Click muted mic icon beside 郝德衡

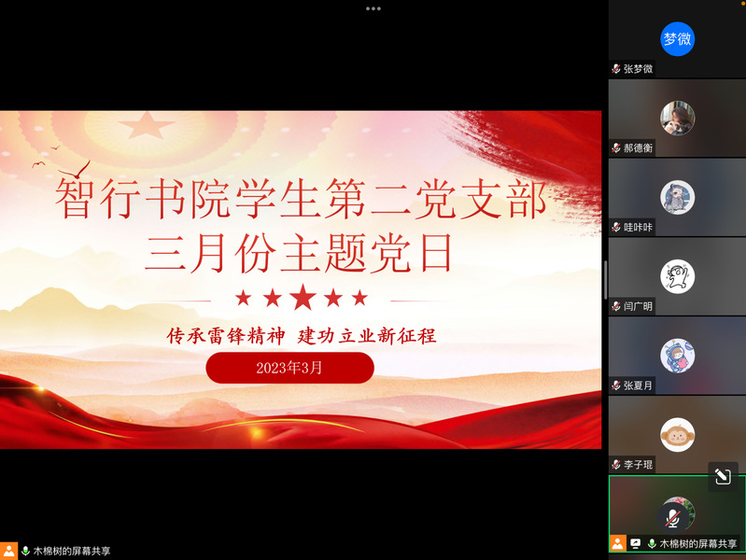pos(616,147)
